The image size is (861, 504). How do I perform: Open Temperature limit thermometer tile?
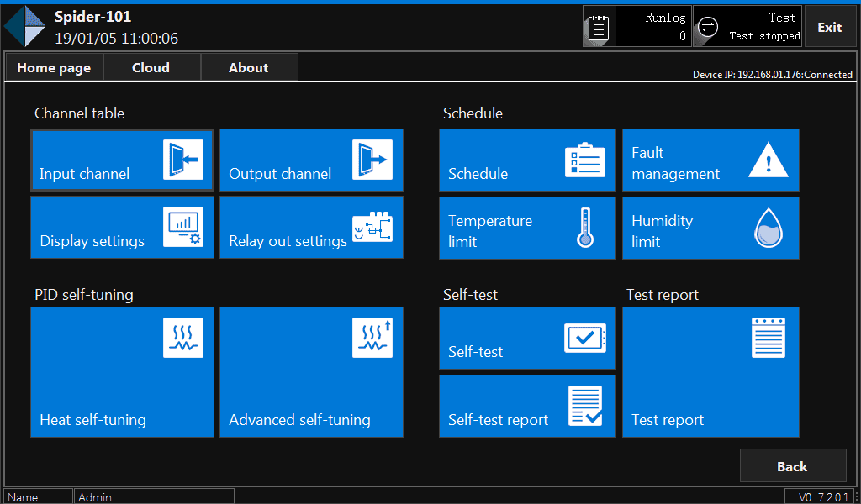(x=527, y=228)
